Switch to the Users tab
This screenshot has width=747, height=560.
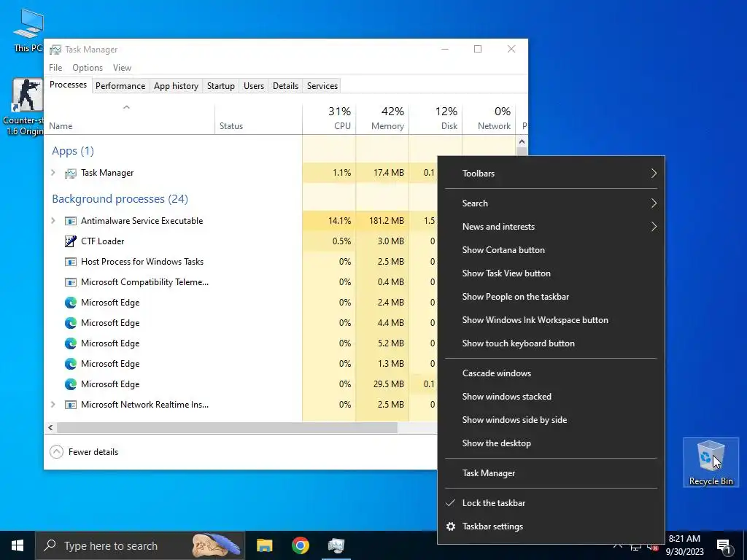coord(253,86)
